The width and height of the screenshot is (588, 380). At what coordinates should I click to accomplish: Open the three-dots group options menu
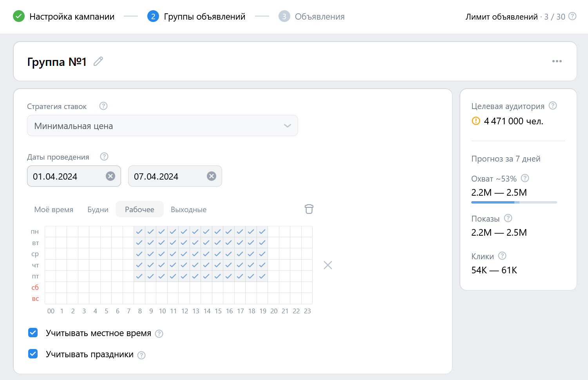pos(557,62)
